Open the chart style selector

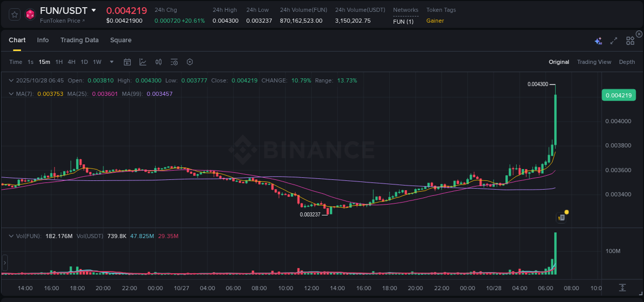143,62
